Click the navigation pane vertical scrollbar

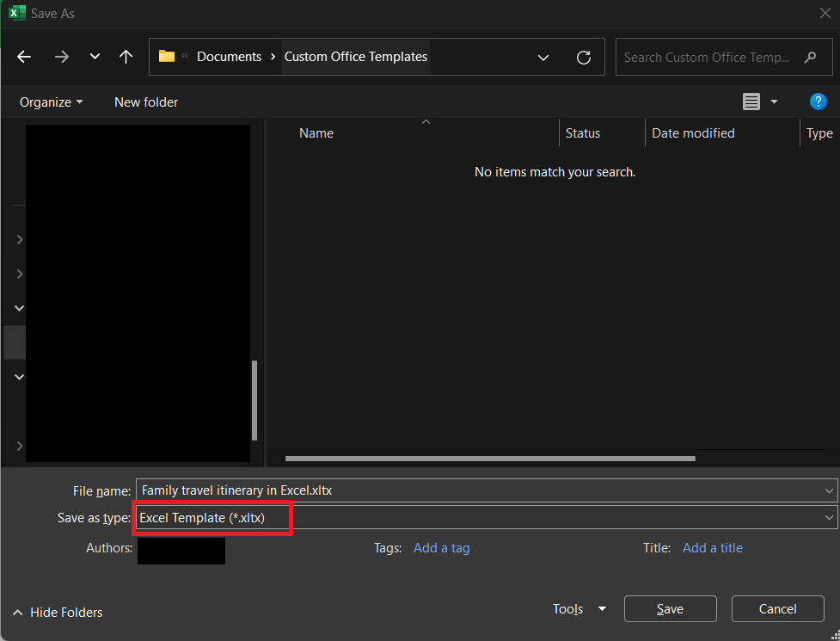[x=254, y=400]
